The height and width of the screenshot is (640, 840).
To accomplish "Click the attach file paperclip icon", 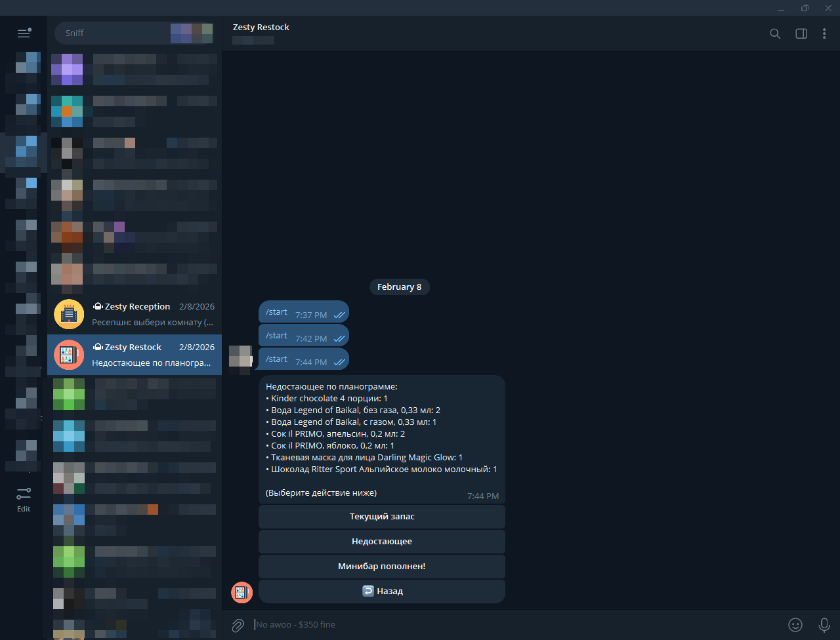I will pyautogui.click(x=238, y=625).
